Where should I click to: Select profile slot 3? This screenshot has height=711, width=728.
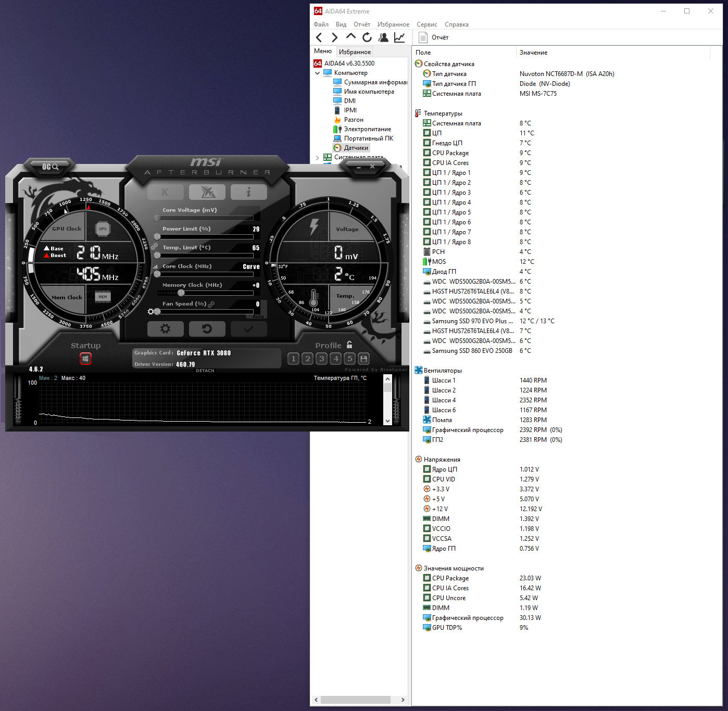pos(322,359)
